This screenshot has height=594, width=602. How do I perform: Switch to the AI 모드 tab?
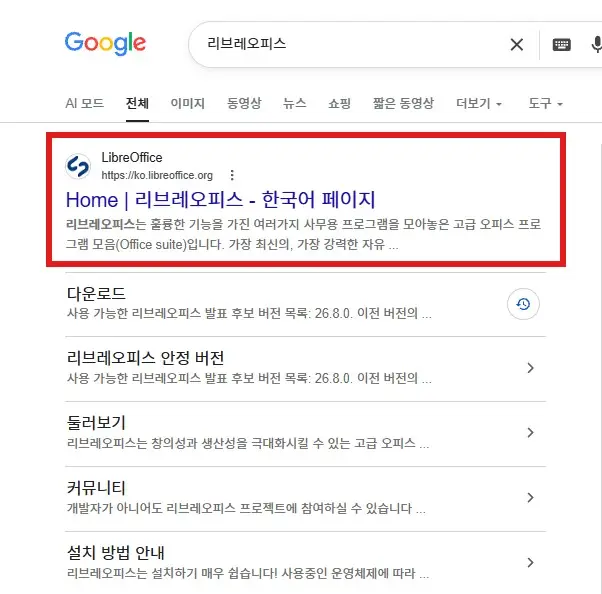85,103
